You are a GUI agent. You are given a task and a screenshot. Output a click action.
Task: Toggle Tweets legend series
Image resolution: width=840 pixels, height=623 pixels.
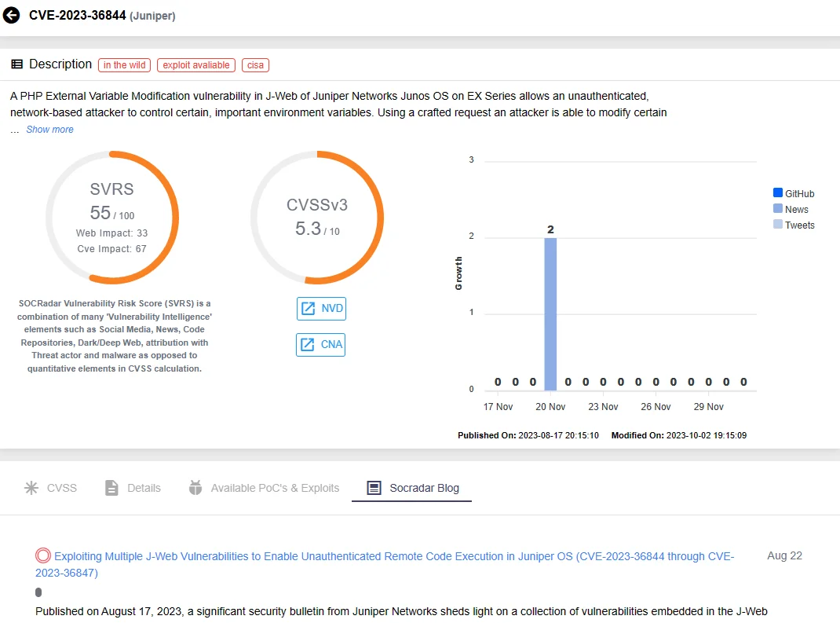794,225
